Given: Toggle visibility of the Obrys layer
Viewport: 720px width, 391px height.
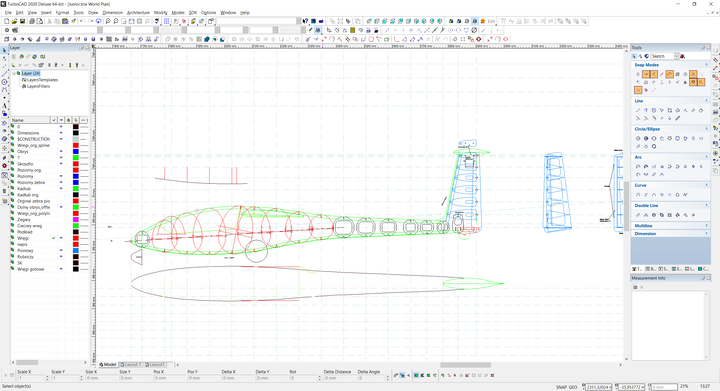Looking at the screenshot, I should coord(61,151).
